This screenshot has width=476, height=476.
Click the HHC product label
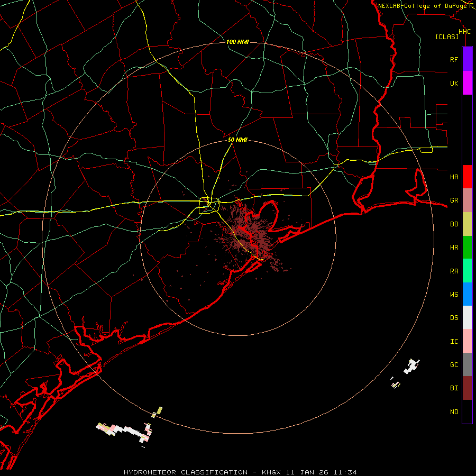465,32
